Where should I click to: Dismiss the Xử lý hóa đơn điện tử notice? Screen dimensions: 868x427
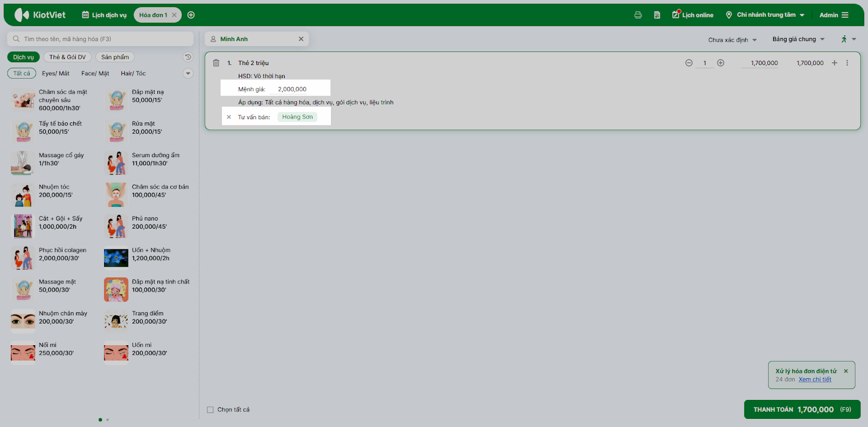(846, 371)
